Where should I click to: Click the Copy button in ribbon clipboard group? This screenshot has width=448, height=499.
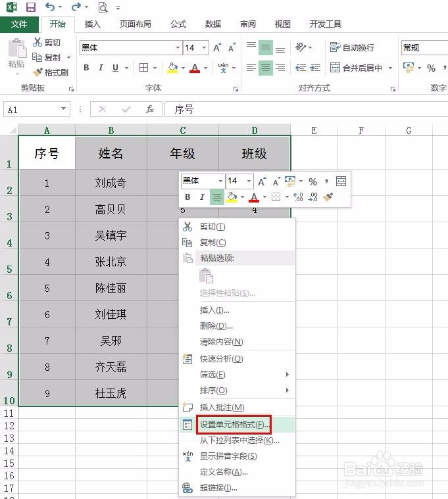tap(47, 57)
